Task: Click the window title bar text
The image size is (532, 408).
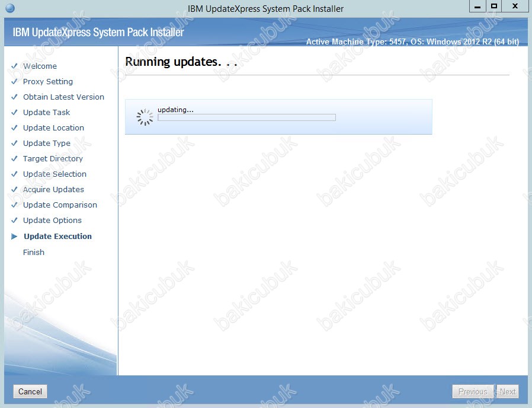Action: [x=265, y=8]
